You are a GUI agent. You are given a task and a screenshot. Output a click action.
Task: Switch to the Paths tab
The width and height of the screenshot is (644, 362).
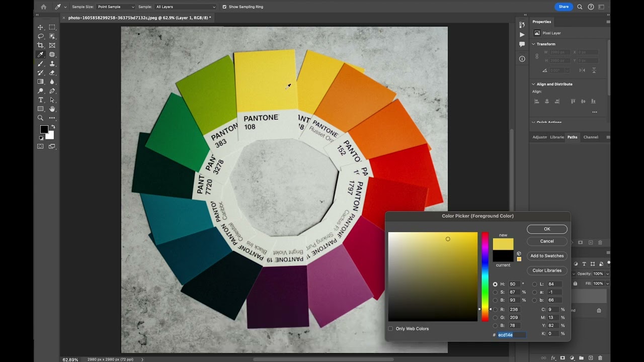pos(573,137)
